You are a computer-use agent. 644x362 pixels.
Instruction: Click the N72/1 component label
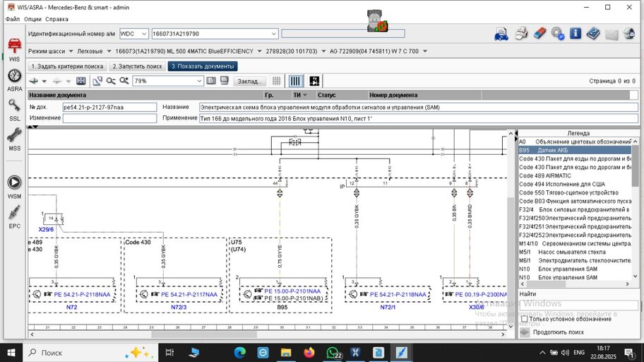[388, 308]
